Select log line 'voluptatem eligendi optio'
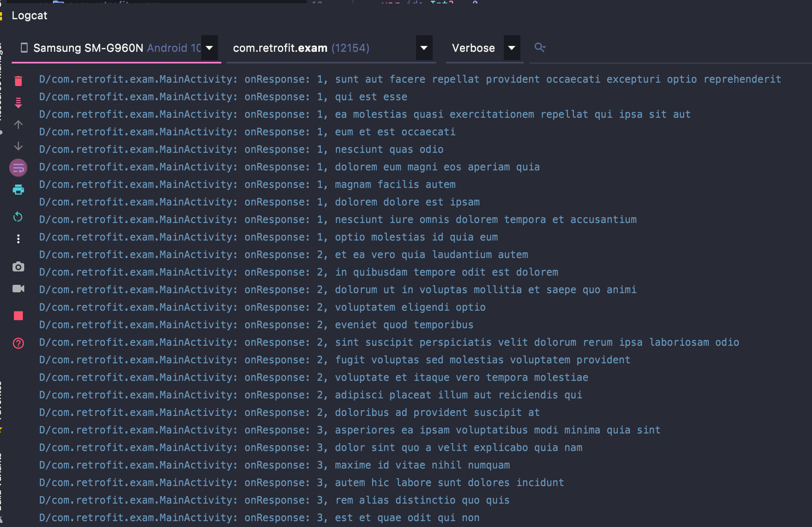The image size is (812, 527). 410,307
